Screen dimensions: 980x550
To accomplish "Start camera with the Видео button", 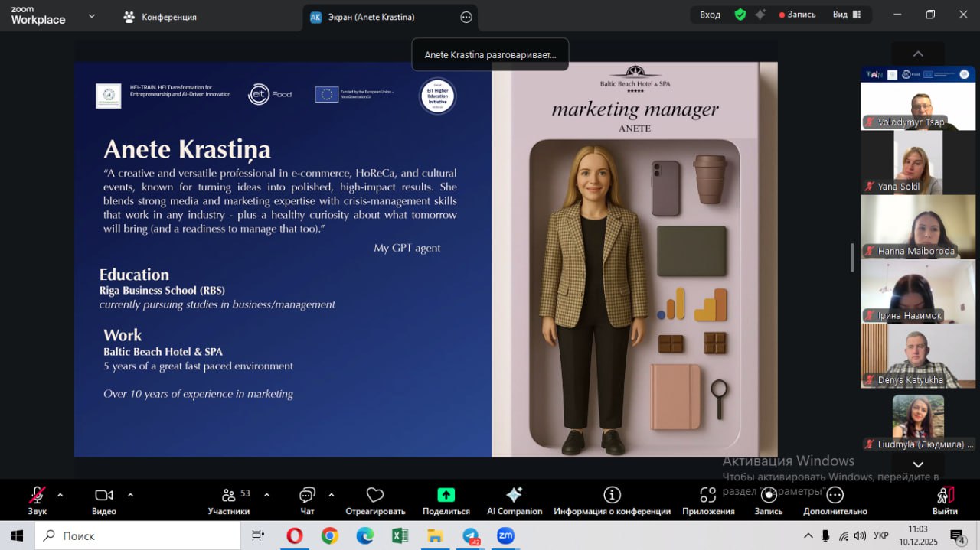I will [104, 501].
